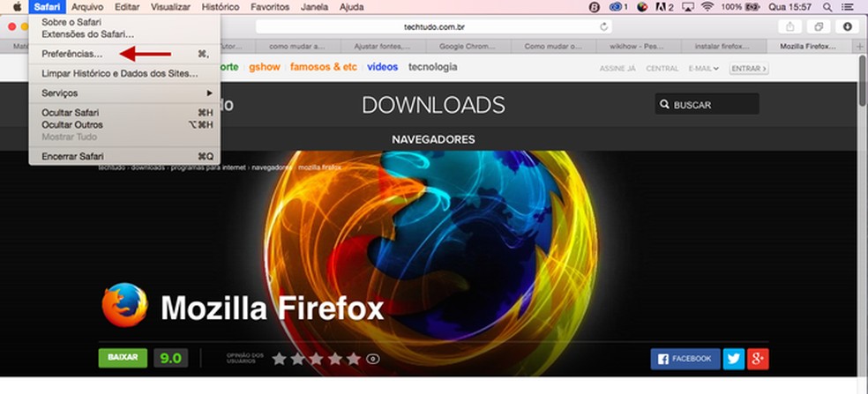Open the Favoritos menu

270,7
